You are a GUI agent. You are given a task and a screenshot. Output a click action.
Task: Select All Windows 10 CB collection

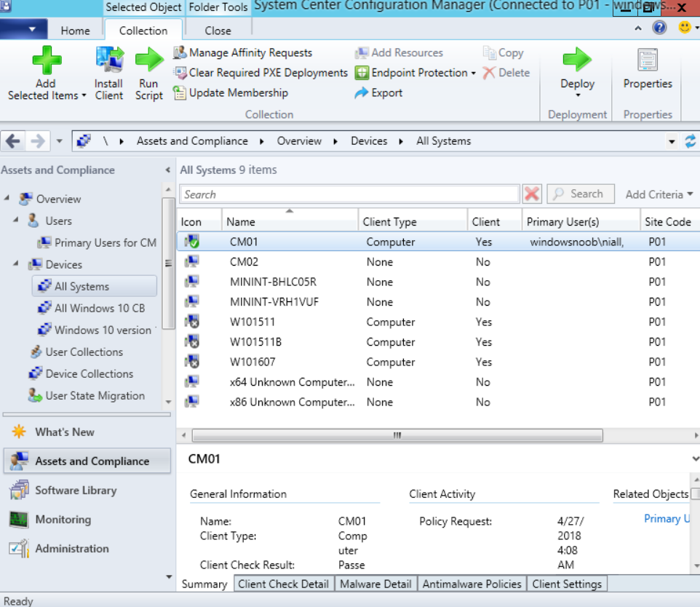click(91, 308)
